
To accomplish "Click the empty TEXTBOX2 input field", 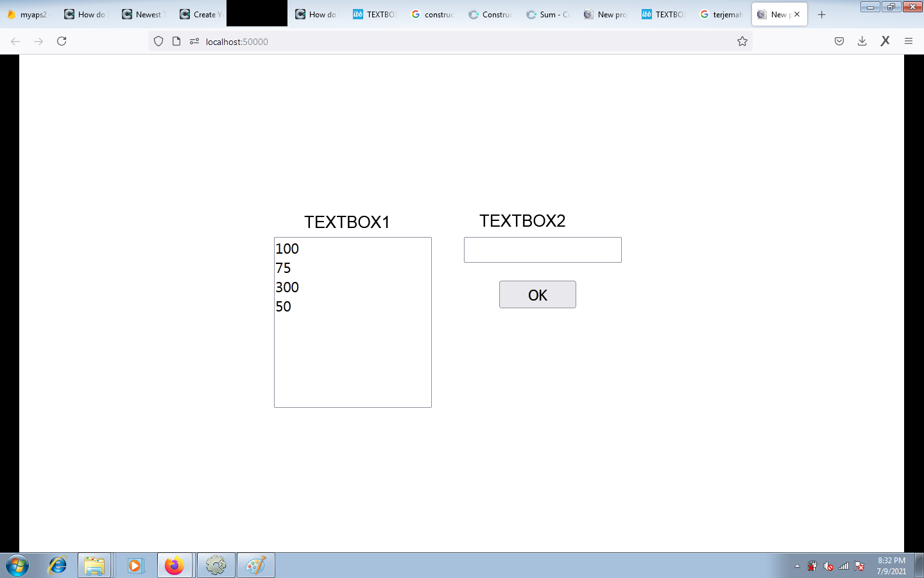I will tap(543, 250).
